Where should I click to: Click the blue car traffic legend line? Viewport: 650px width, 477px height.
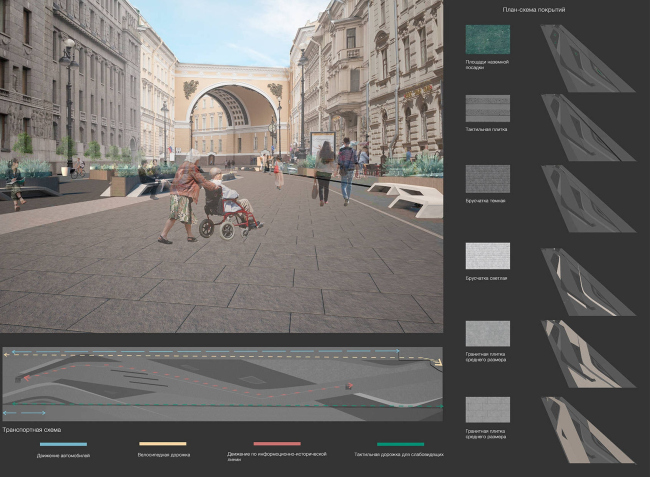click(x=63, y=444)
